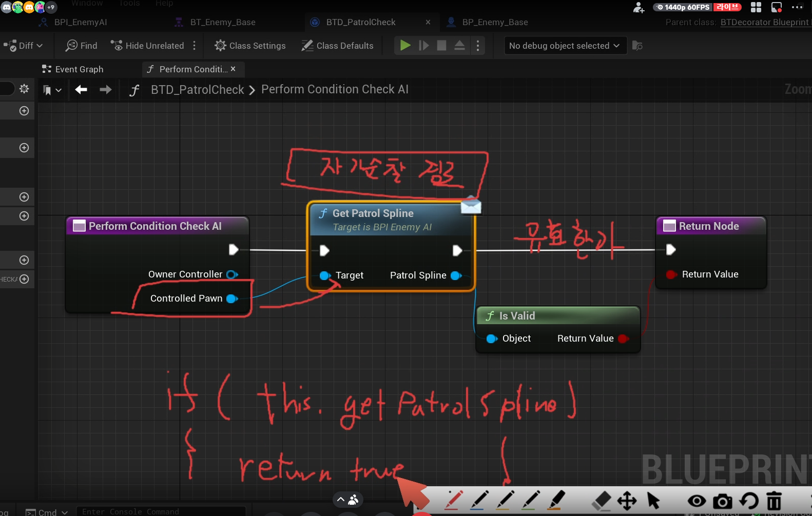Screen dimensions: 812x516
Task: Select the move annotation tool
Action: 627,501
